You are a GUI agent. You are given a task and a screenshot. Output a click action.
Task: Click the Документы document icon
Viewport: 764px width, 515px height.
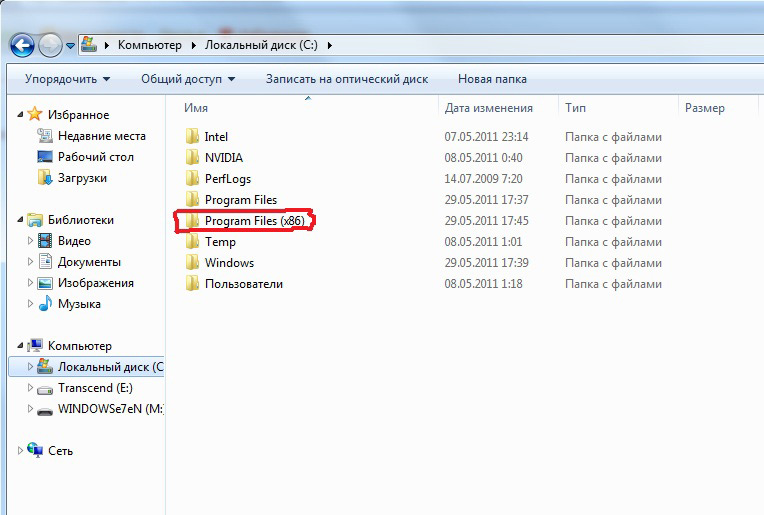pos(45,261)
